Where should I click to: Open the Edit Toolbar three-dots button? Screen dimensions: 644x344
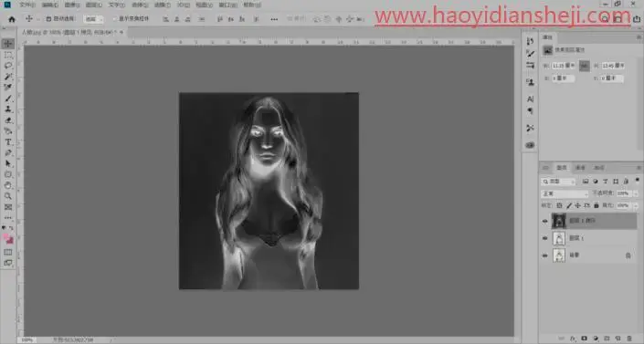click(8, 217)
